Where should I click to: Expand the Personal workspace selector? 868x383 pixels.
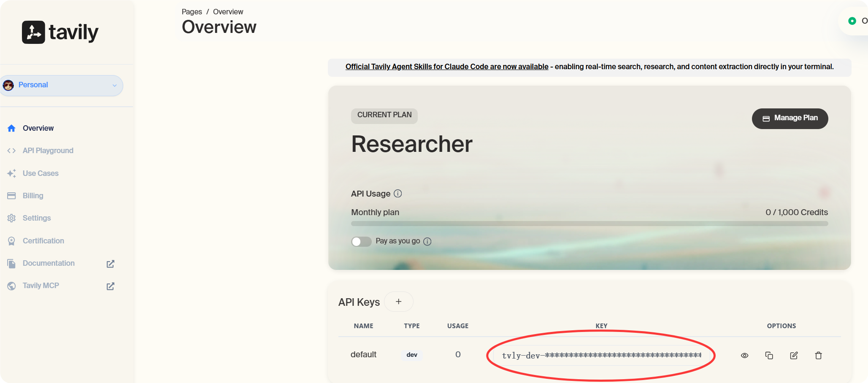coord(62,85)
